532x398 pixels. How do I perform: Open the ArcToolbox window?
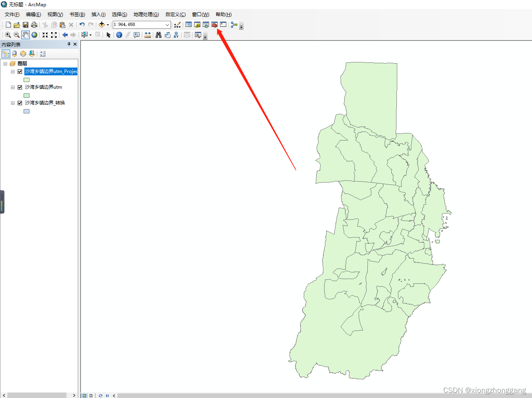(214, 24)
